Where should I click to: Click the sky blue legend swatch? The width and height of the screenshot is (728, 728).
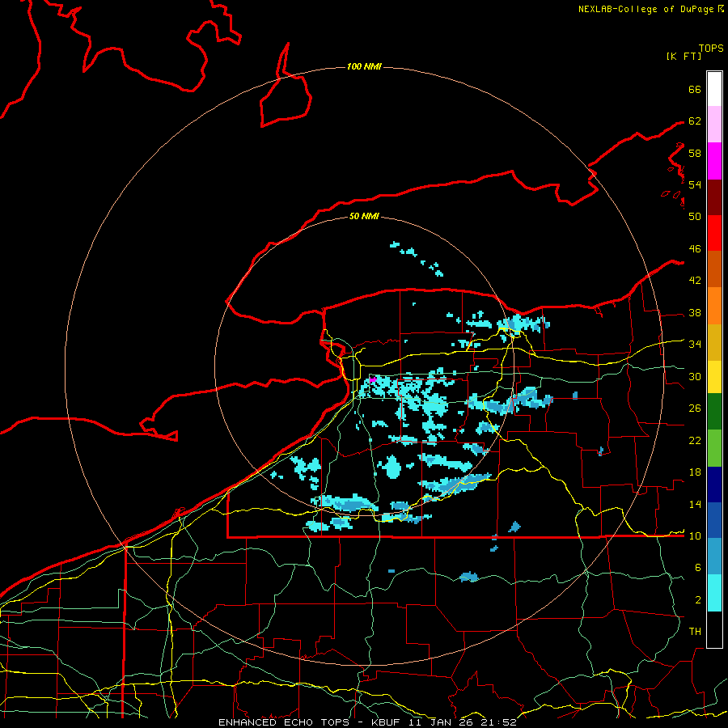(714, 557)
